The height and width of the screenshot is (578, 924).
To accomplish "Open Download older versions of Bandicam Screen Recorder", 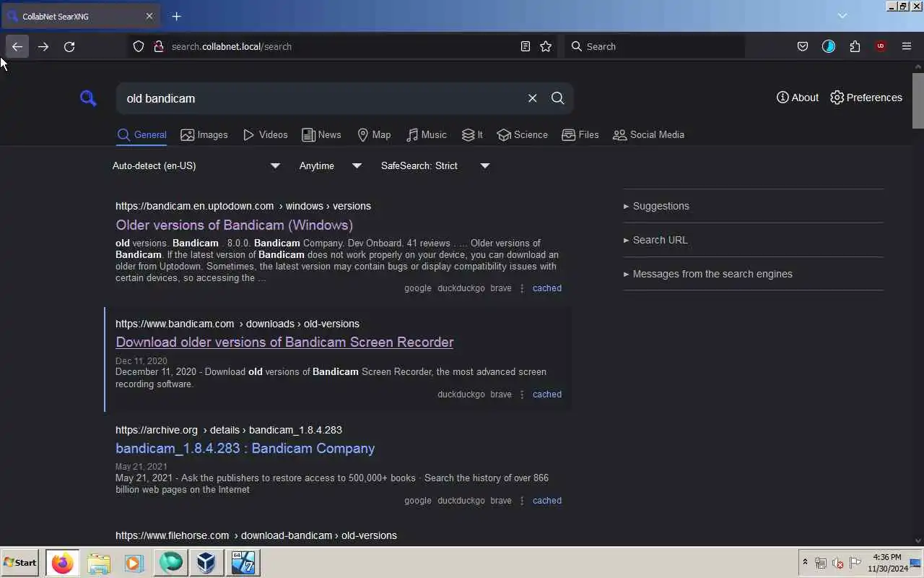I will click(x=284, y=342).
